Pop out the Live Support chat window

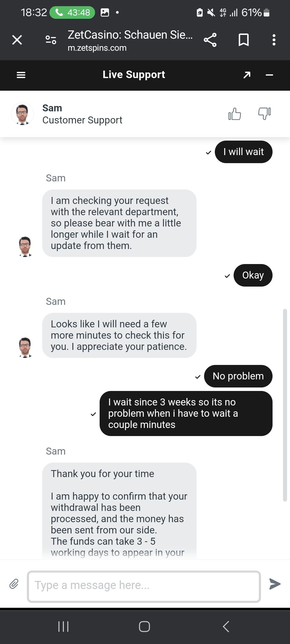pos(247,75)
